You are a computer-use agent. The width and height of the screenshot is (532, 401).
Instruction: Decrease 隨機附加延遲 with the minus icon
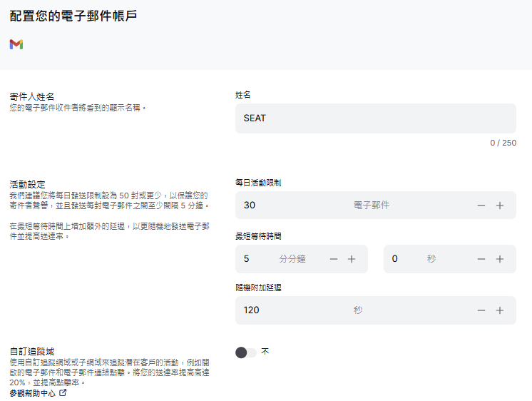pyautogui.click(x=481, y=310)
